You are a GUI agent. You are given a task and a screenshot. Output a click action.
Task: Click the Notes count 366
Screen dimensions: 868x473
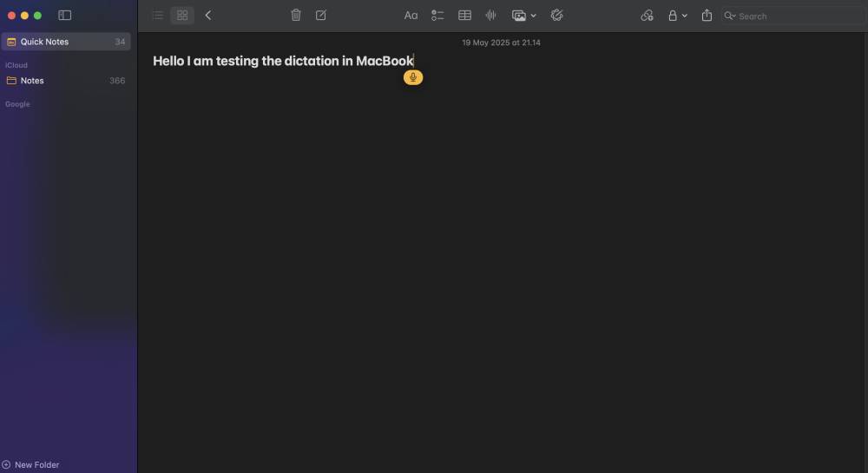tap(117, 80)
